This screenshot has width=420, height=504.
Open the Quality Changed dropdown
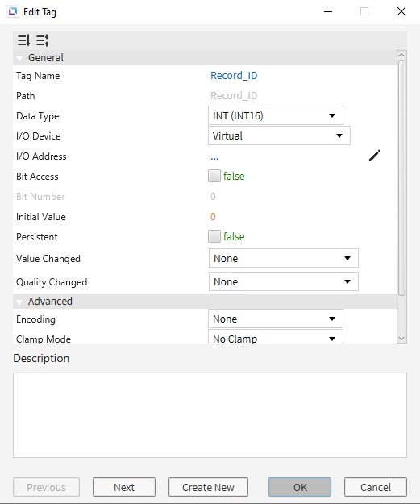click(284, 281)
